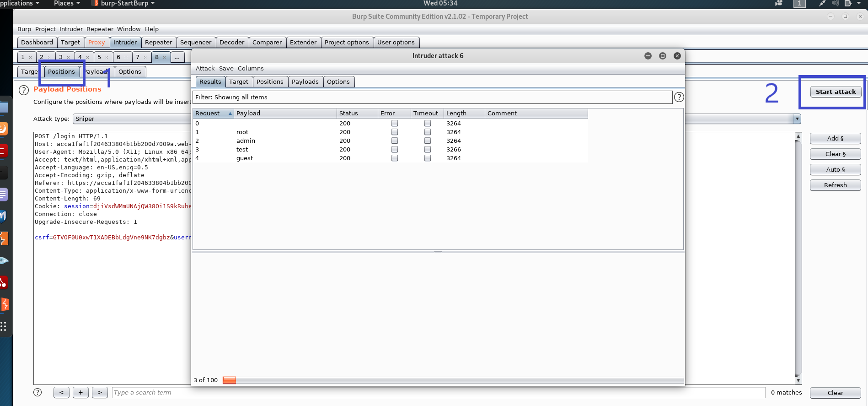The image size is (868, 406).
Task: Open the red cherry icon in dock
Action: pos(3,282)
